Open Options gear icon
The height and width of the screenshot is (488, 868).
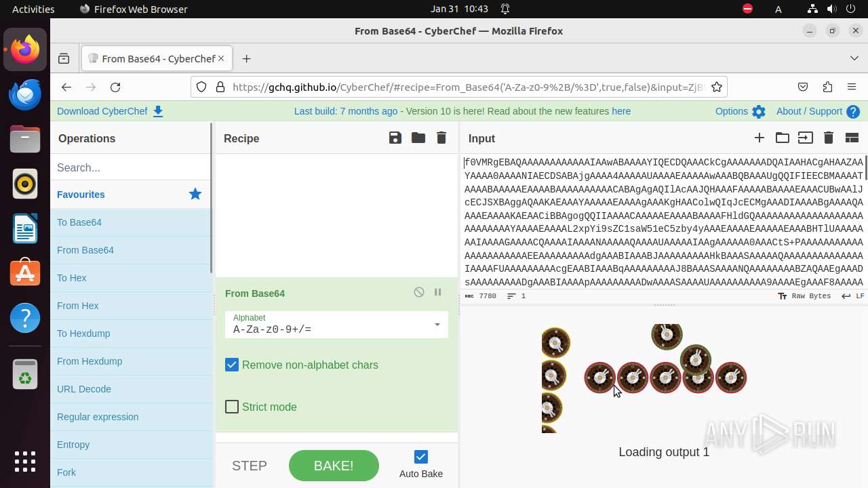759,112
